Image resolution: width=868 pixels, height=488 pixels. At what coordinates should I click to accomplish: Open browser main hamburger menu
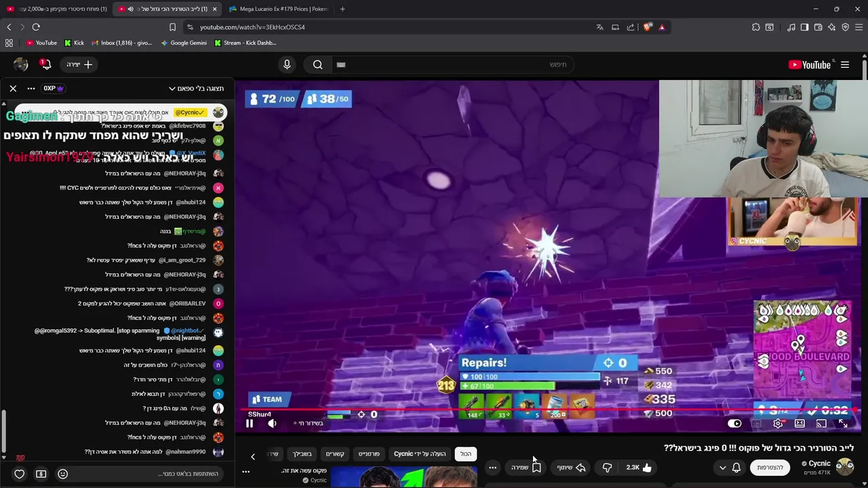coord(859,27)
